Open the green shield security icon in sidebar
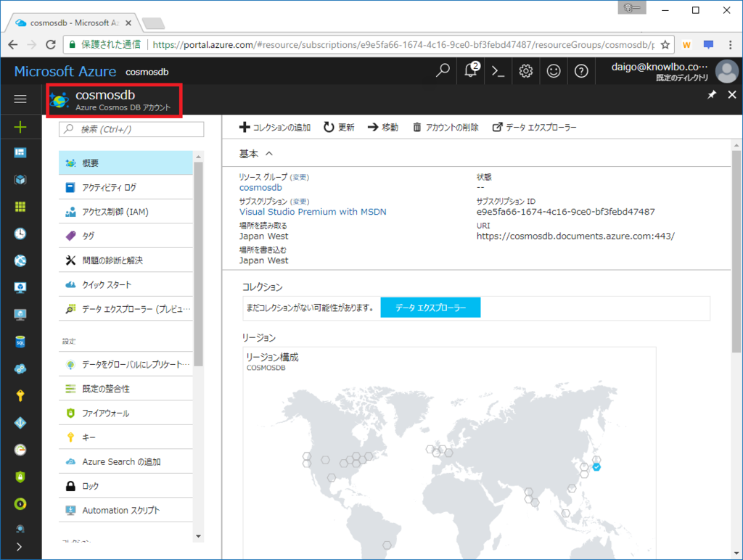Image resolution: width=743 pixels, height=560 pixels. tap(20, 477)
